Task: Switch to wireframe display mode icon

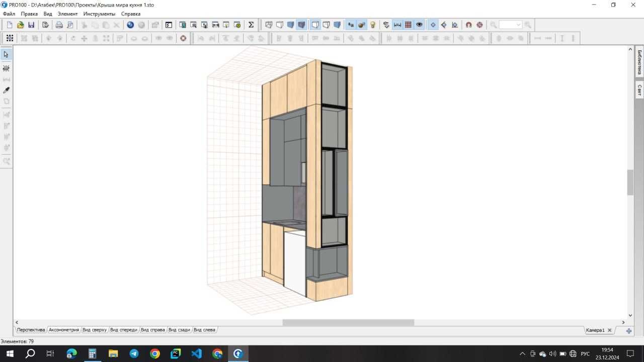Action: 269,25
